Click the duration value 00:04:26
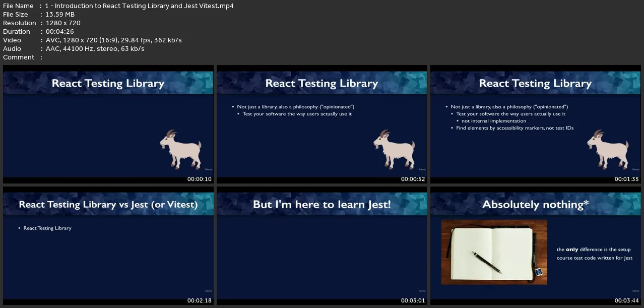Image resolution: width=644 pixels, height=308 pixels. point(59,32)
